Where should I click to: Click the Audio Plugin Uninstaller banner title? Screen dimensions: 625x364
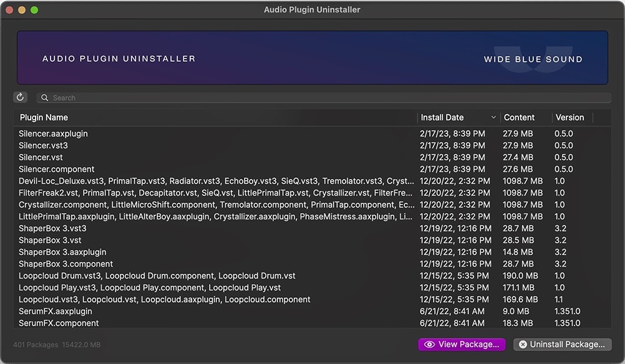pyautogui.click(x=119, y=59)
